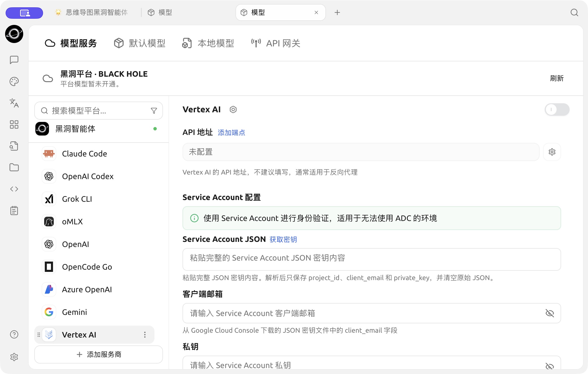This screenshot has height=374, width=588.
Task: Click the search magnifier at top right
Action: point(574,12)
